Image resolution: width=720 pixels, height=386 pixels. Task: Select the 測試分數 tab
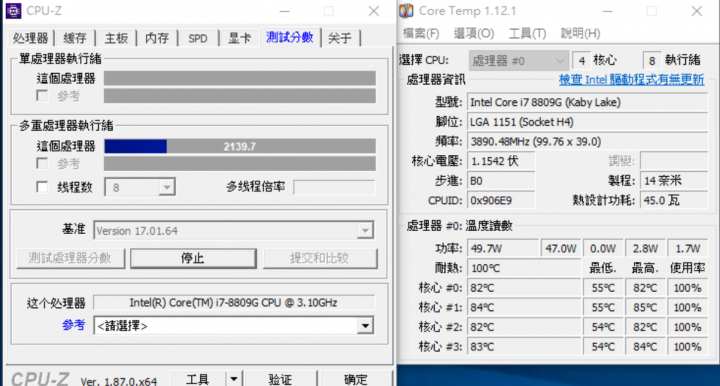[x=290, y=37]
